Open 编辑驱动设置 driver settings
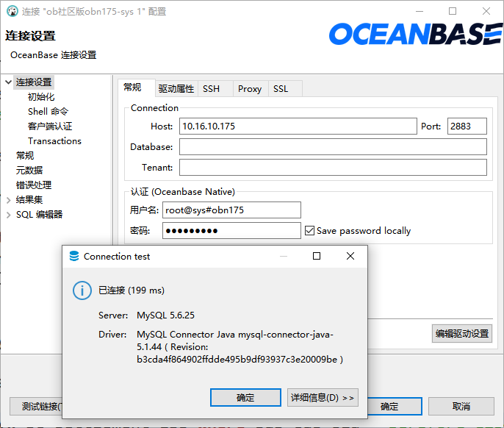The height and width of the screenshot is (428, 504). (461, 333)
